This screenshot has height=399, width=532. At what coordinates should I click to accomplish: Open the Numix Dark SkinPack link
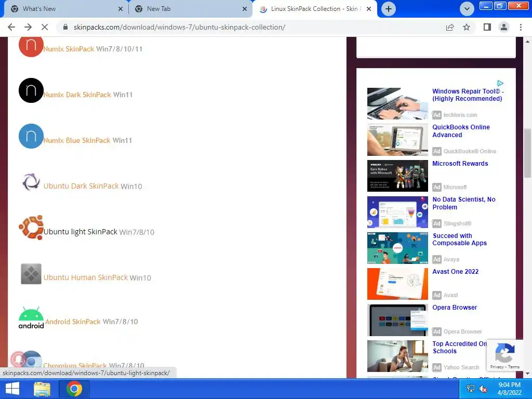pos(77,95)
